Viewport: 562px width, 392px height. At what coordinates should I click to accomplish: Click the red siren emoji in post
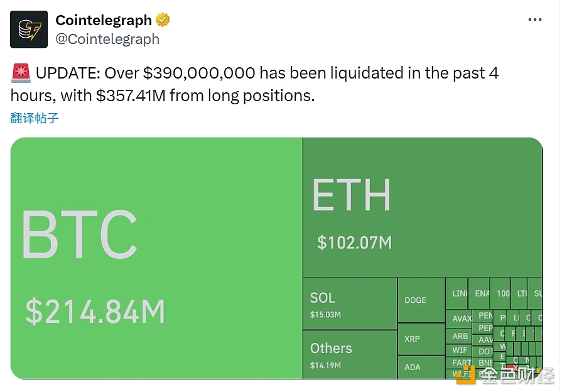coord(21,73)
